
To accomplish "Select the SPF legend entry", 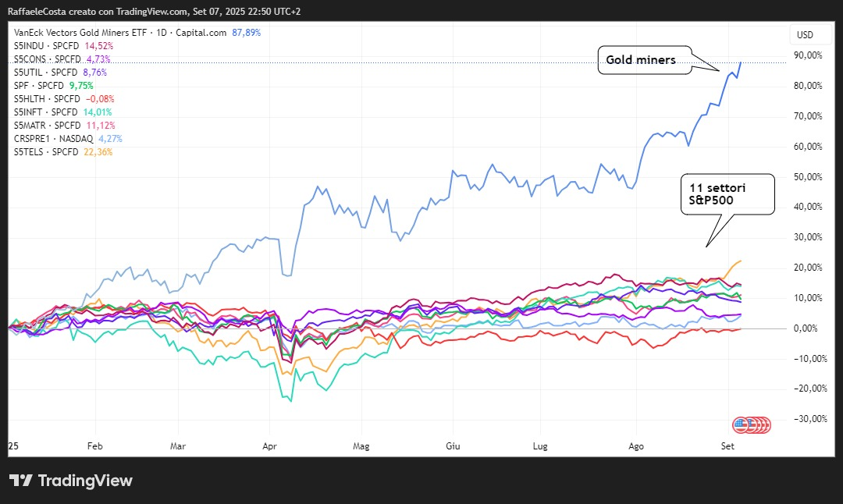I will pos(53,86).
